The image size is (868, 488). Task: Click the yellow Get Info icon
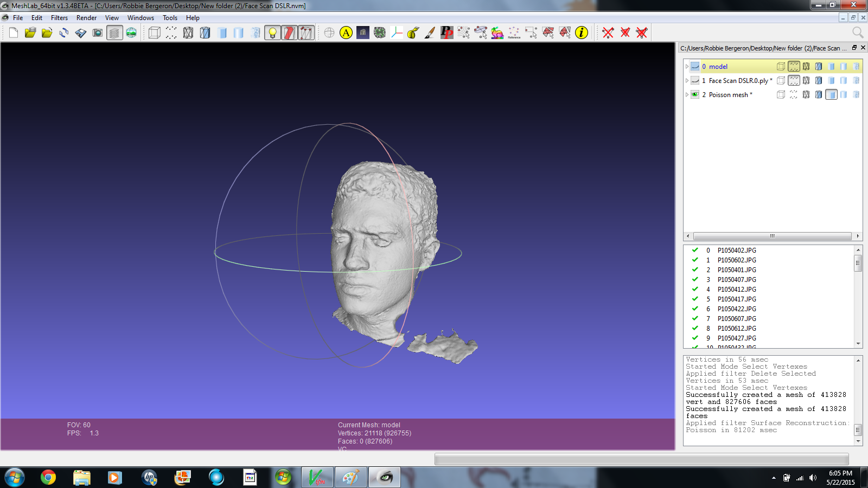[582, 33]
